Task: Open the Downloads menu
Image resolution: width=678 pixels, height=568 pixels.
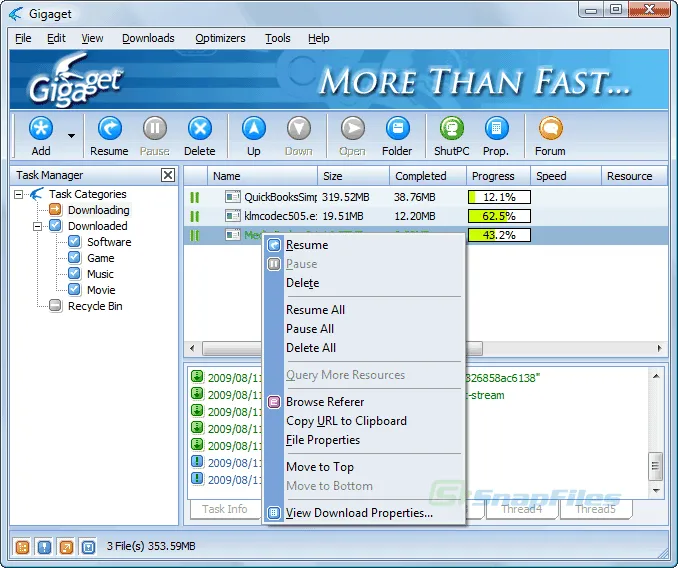Action: [x=148, y=38]
